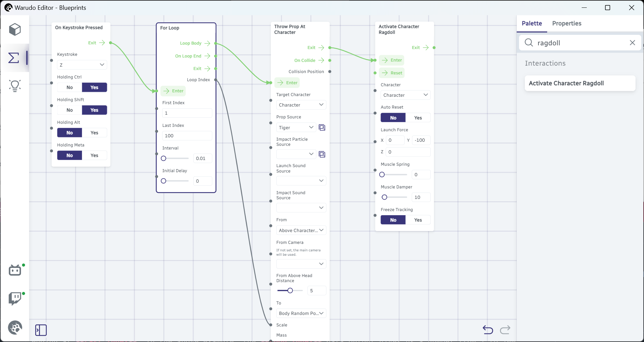Adjust the Initial Delay slider handle
This screenshot has height=342, width=644.
coord(164,181)
